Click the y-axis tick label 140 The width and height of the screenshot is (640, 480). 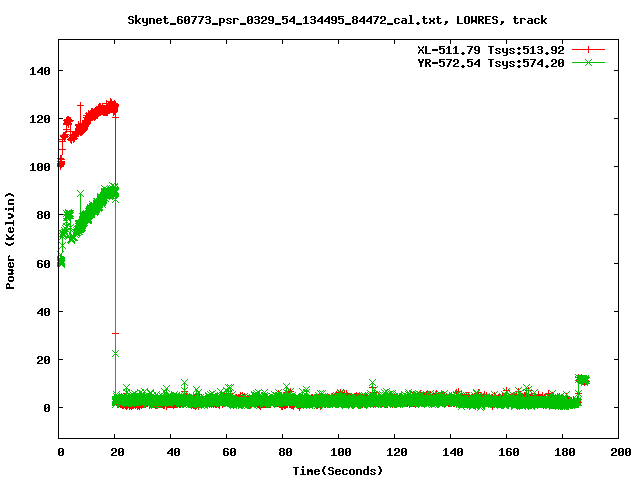(x=40, y=71)
